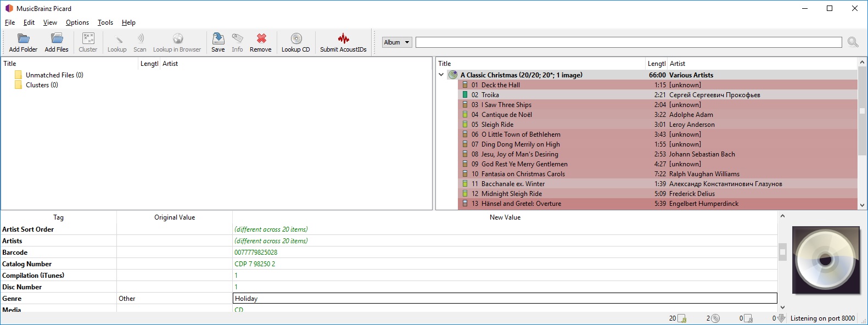Viewport: 868px width, 325px height.
Task: Click the New Value column header
Action: click(505, 217)
